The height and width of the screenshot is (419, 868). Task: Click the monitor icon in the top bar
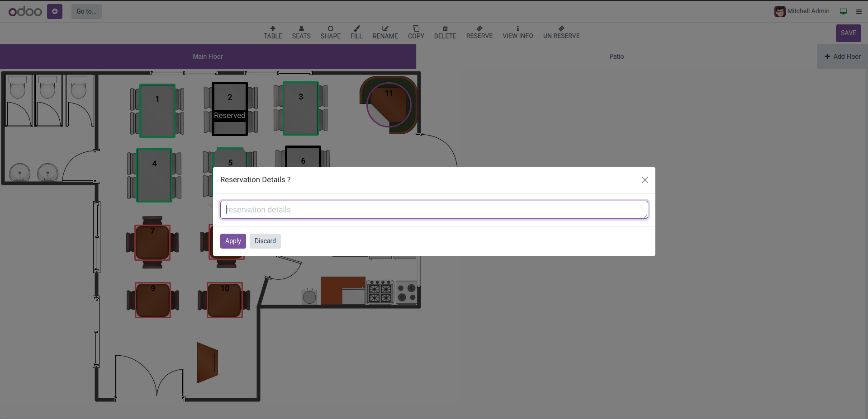[x=843, y=12]
